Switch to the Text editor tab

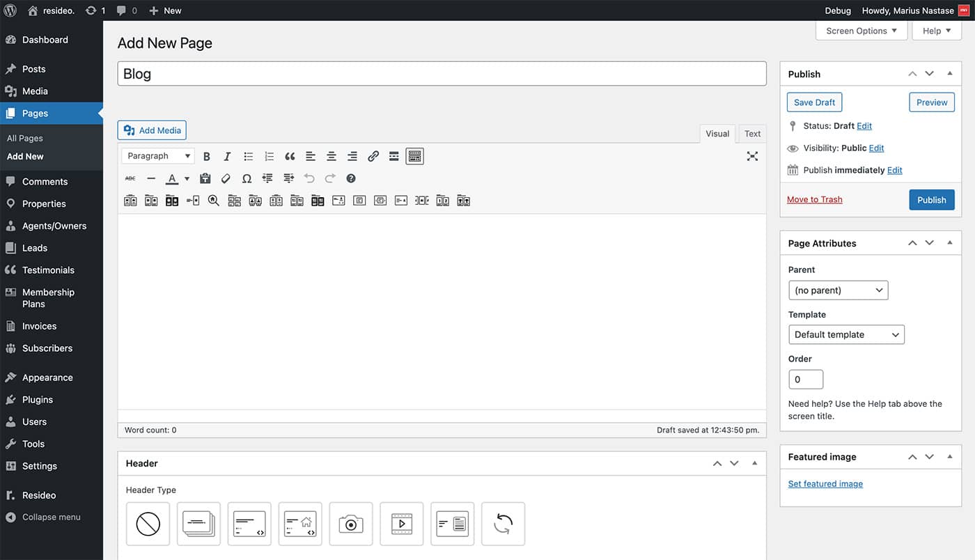click(752, 134)
